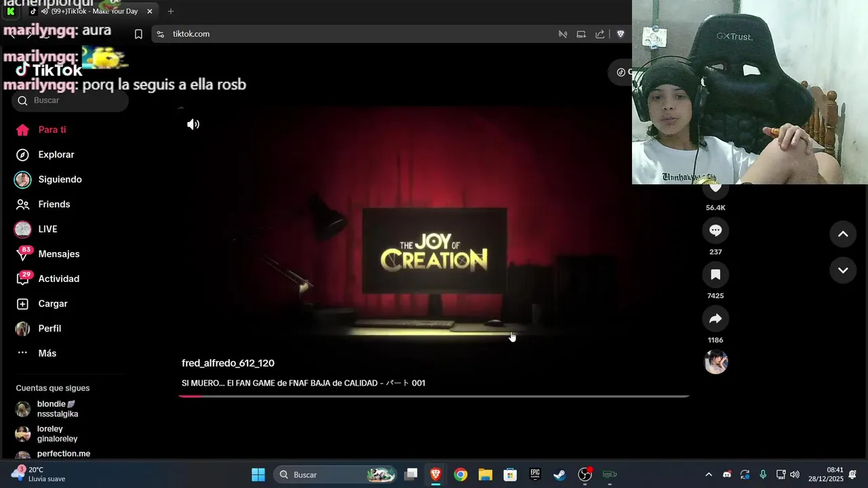Go to previous video with up chevron
This screenshot has width=868, height=488.
point(843,234)
